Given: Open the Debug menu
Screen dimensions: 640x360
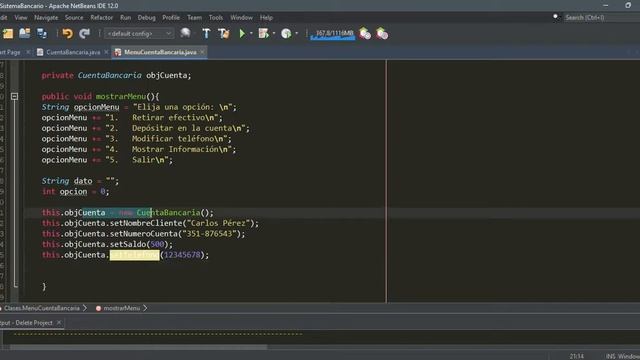Looking at the screenshot, I should 147,18.
